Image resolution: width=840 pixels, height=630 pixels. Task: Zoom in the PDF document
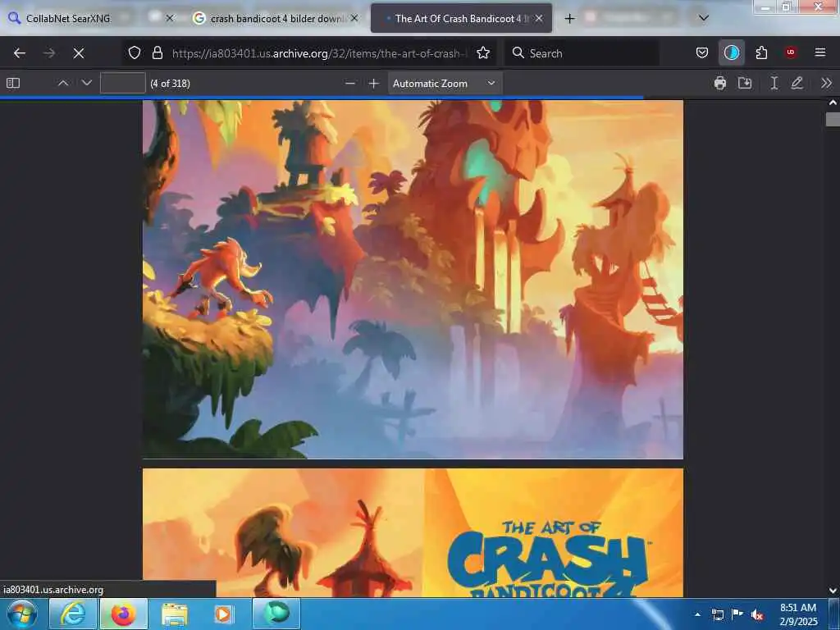pos(374,83)
